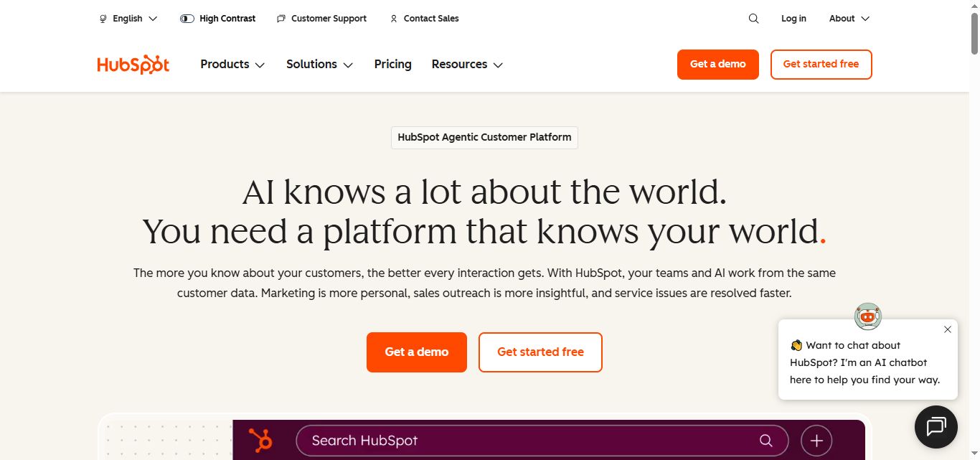The height and width of the screenshot is (460, 980).
Task: Click the plus icon beside the search bar
Action: [816, 440]
